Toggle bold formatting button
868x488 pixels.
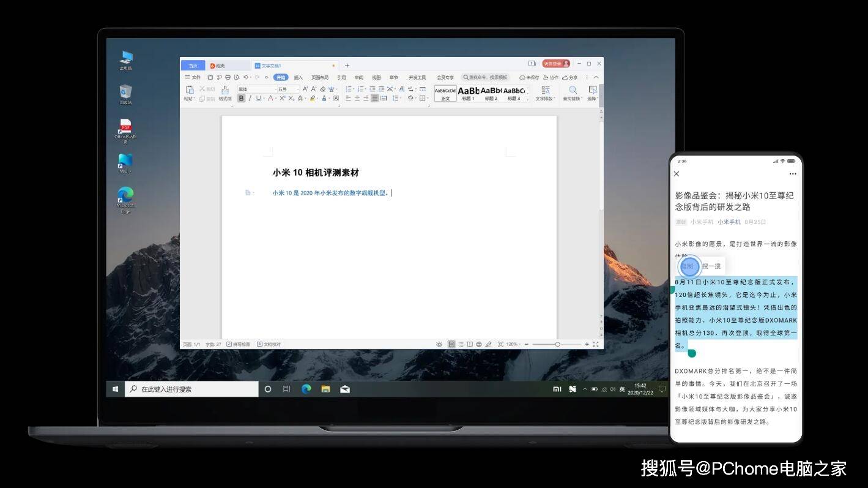coord(241,98)
